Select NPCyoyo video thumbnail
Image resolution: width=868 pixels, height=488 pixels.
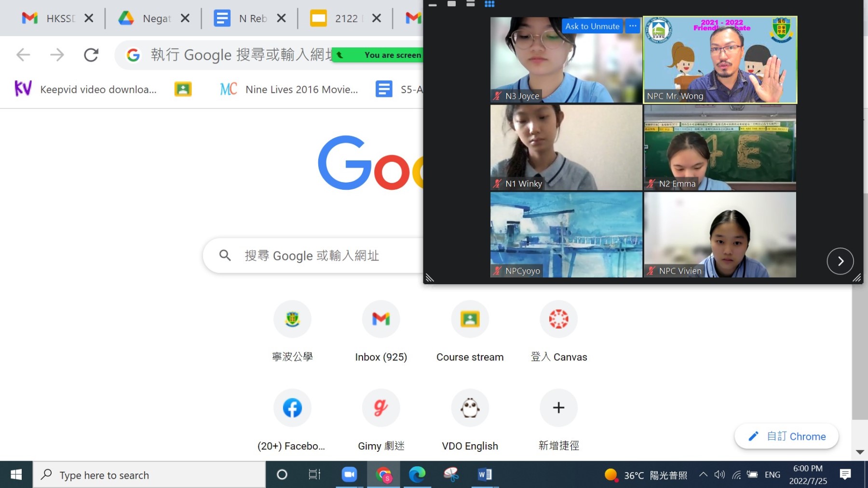click(x=566, y=235)
